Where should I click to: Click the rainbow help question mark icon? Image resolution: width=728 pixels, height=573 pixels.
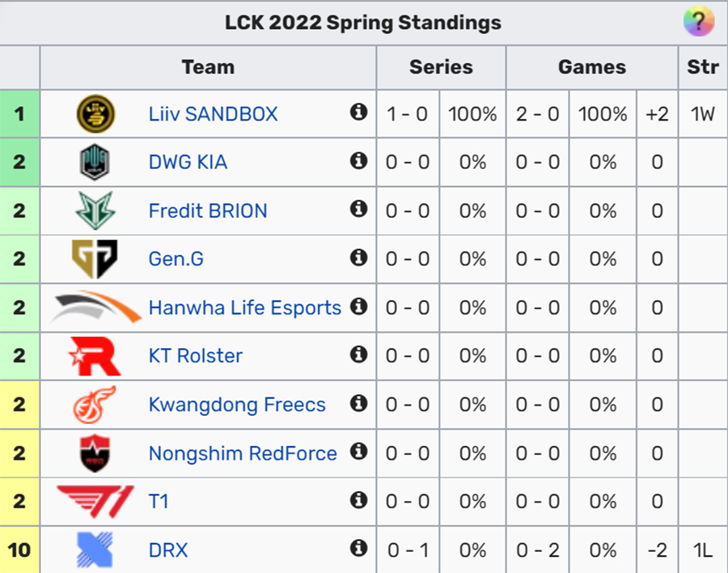tap(698, 21)
